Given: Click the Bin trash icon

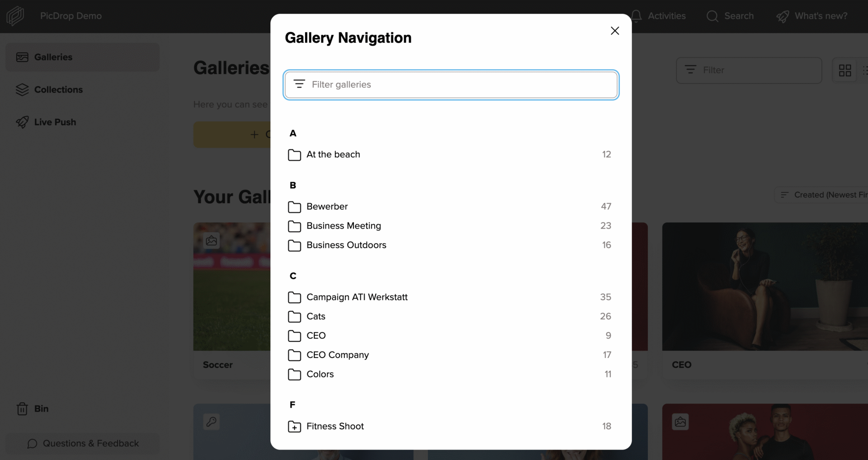Looking at the screenshot, I should coord(22,409).
